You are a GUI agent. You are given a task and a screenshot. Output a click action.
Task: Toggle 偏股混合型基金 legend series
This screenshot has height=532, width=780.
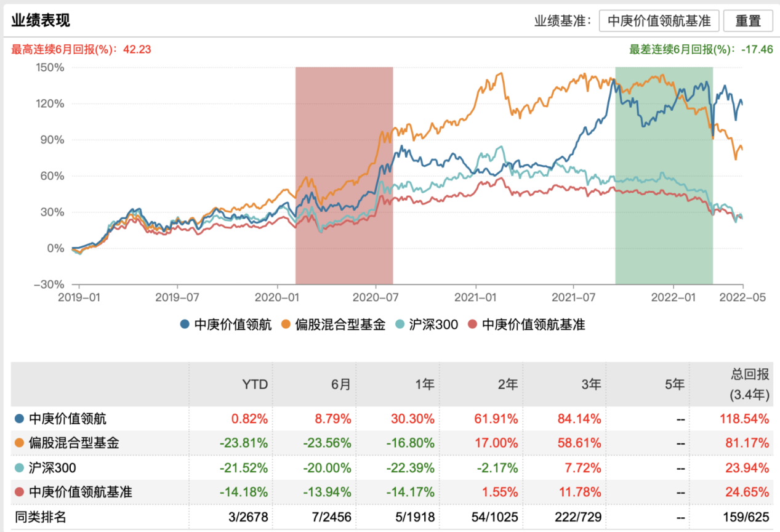tap(333, 324)
